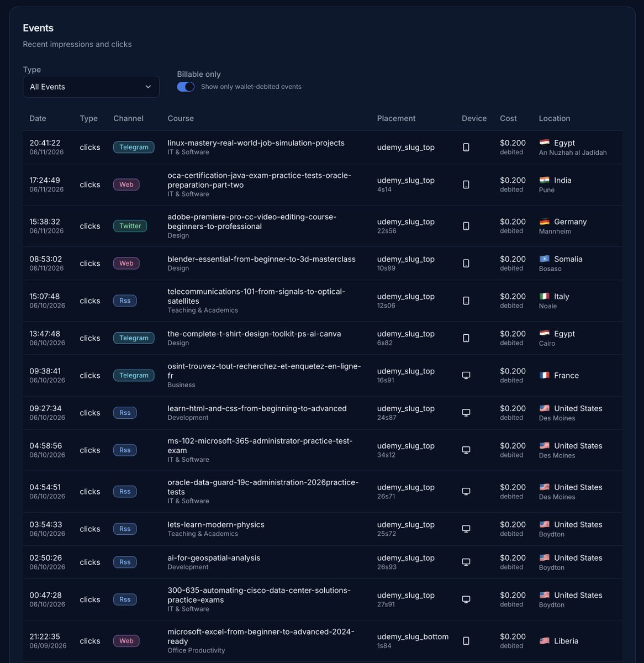Click location An Nuzhah al Jadīdah
The width and height of the screenshot is (644, 663).
click(573, 152)
